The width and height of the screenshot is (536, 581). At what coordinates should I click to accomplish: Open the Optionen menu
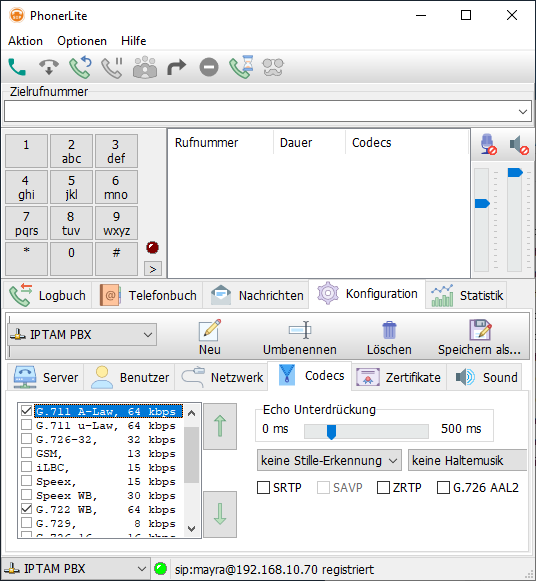click(x=82, y=41)
